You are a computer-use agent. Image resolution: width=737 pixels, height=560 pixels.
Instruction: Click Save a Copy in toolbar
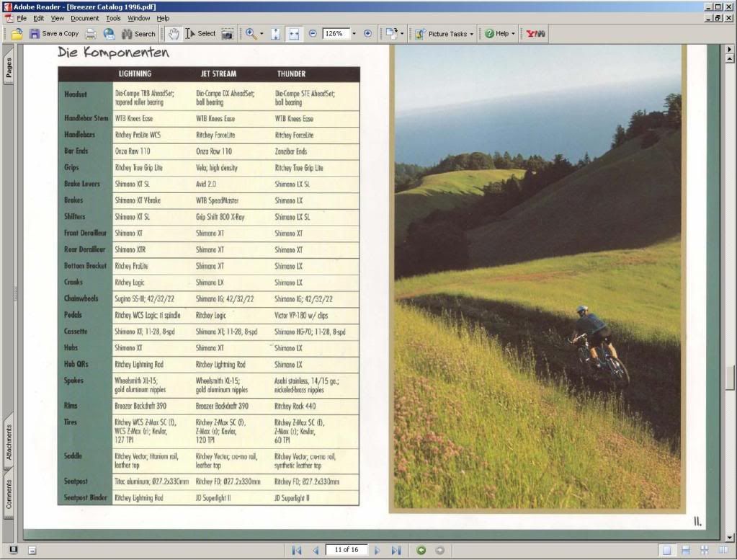coord(54,34)
